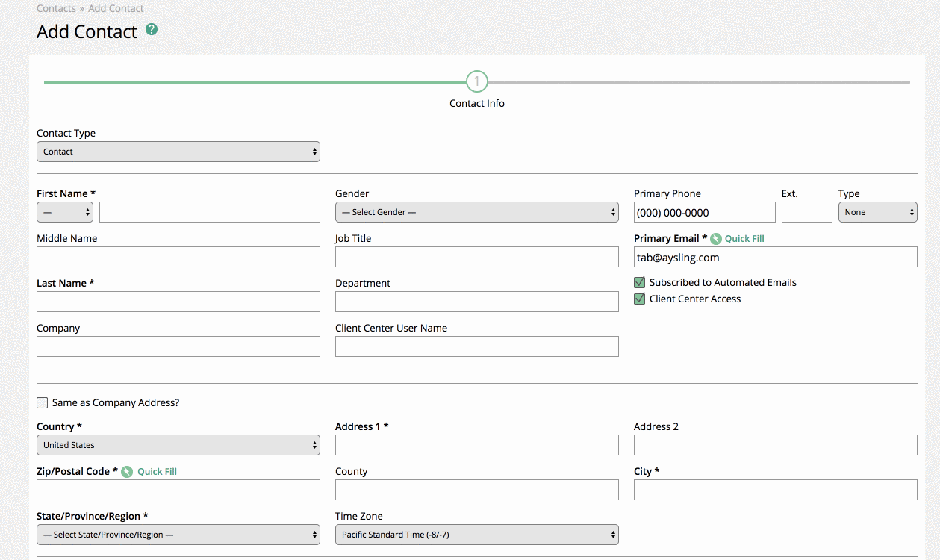The image size is (940, 560).
Task: Click the Quick Fill link for Zip/Postal Code
Action: click(157, 472)
